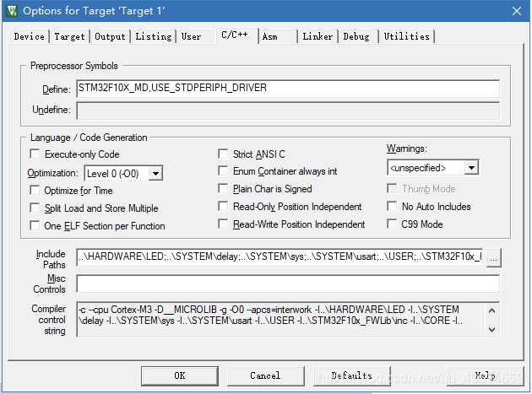The height and width of the screenshot is (394, 532).
Task: Check No Auto Includes option
Action: (x=392, y=206)
